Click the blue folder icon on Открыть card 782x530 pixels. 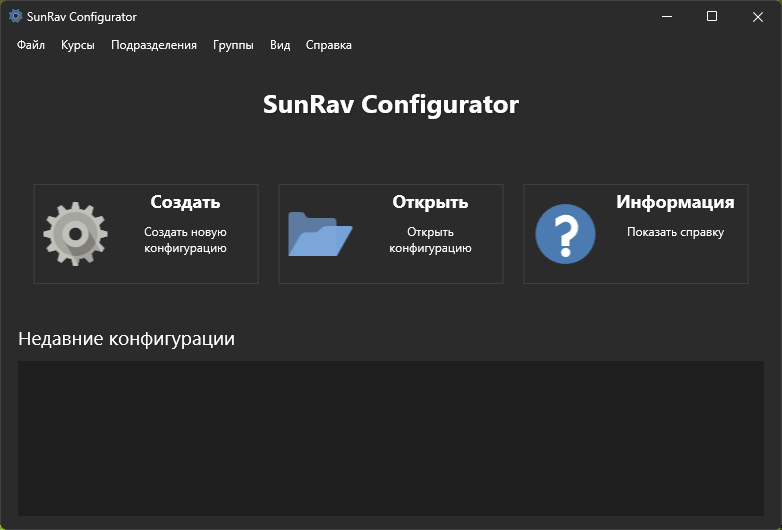point(320,234)
